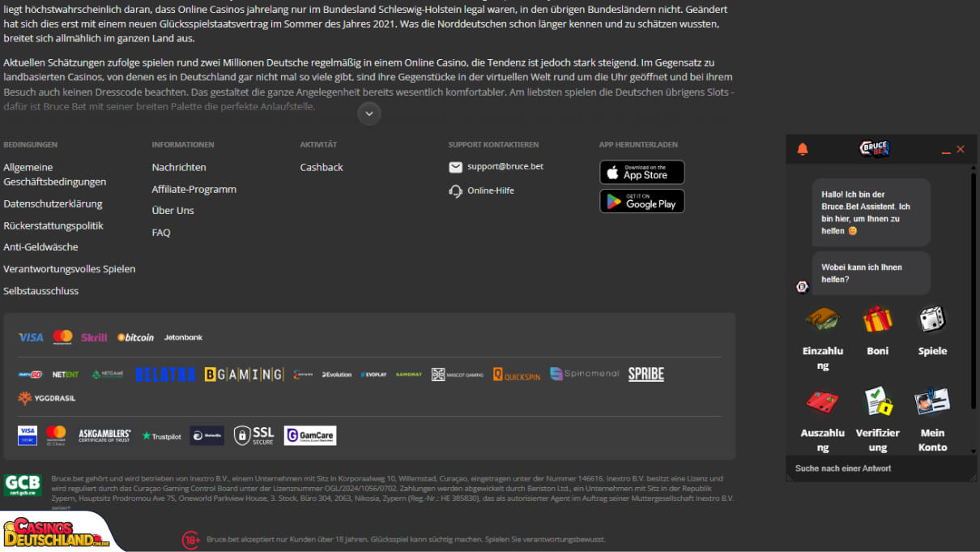
Task: Go to Rückerstattungspolitik page
Action: pos(53,225)
